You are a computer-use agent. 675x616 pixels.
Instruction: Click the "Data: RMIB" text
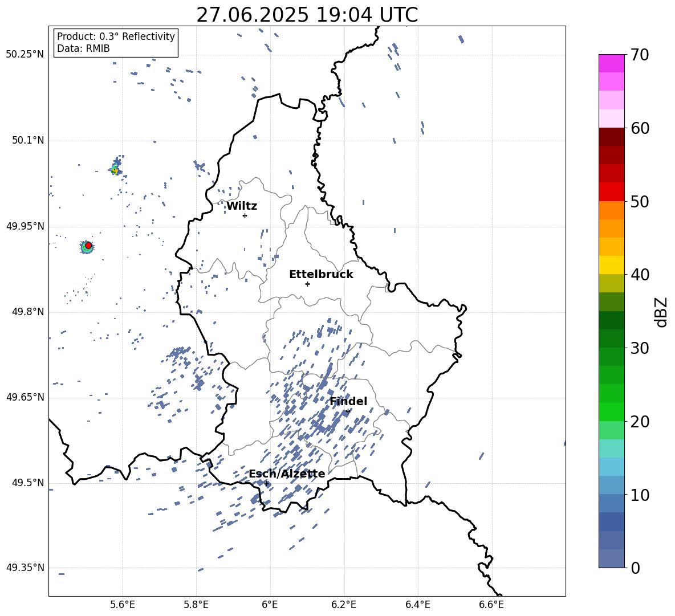tap(83, 48)
